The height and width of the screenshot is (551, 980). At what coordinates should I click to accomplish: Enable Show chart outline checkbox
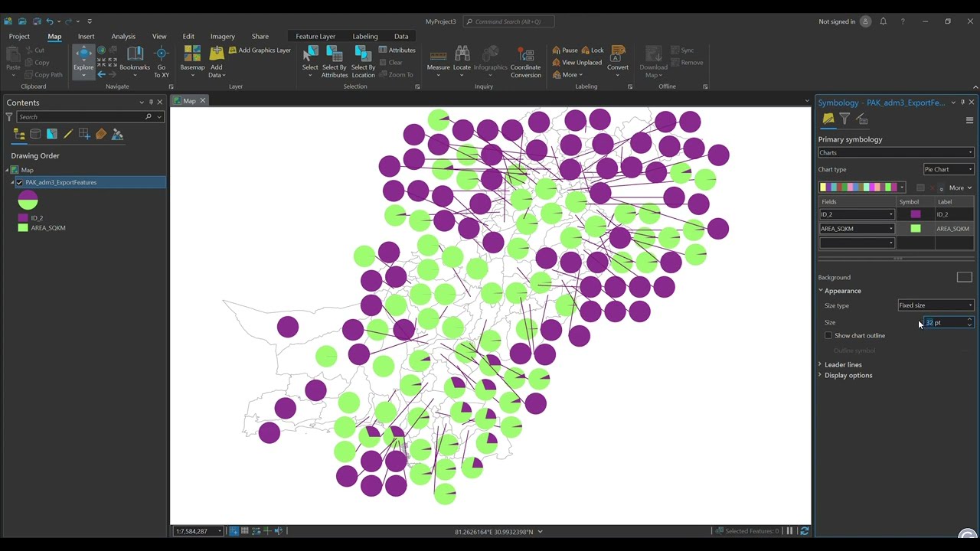click(x=828, y=336)
